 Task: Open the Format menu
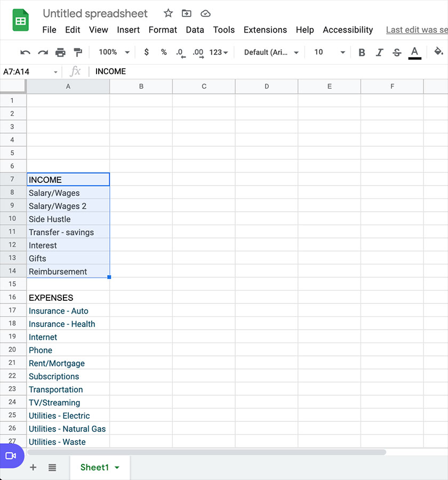[163, 30]
